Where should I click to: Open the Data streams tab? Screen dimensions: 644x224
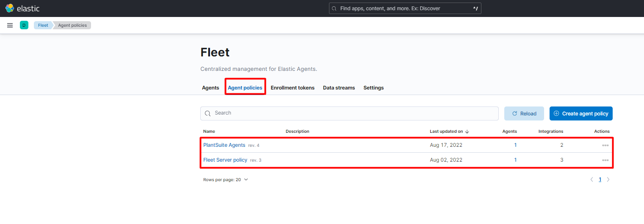pos(339,88)
